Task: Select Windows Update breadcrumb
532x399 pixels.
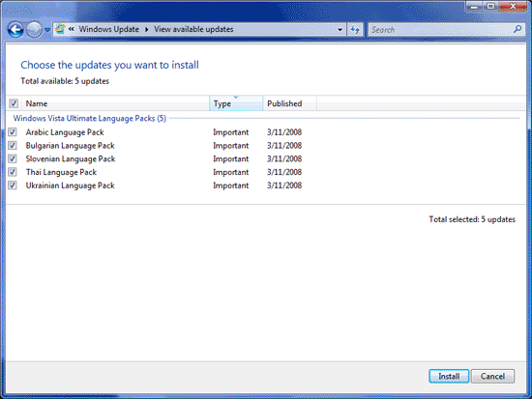Action: click(109, 29)
